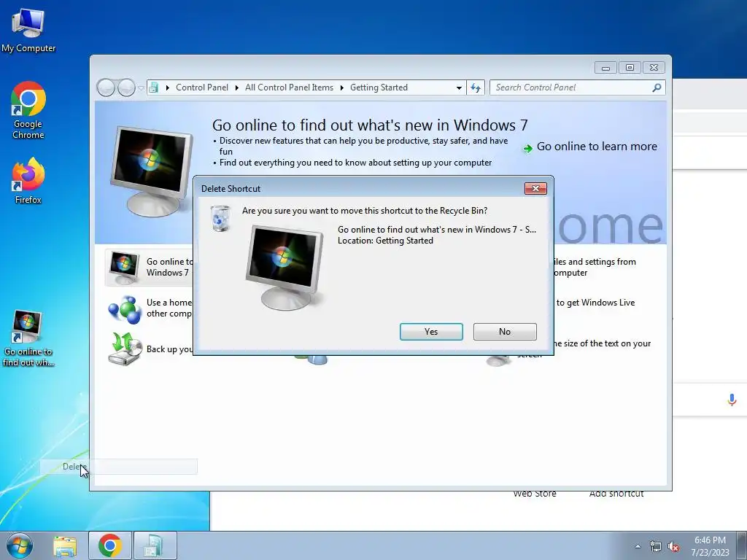Viewport: 747px width, 560px height.
Task: Open muted volume icon in tray
Action: tap(673, 547)
